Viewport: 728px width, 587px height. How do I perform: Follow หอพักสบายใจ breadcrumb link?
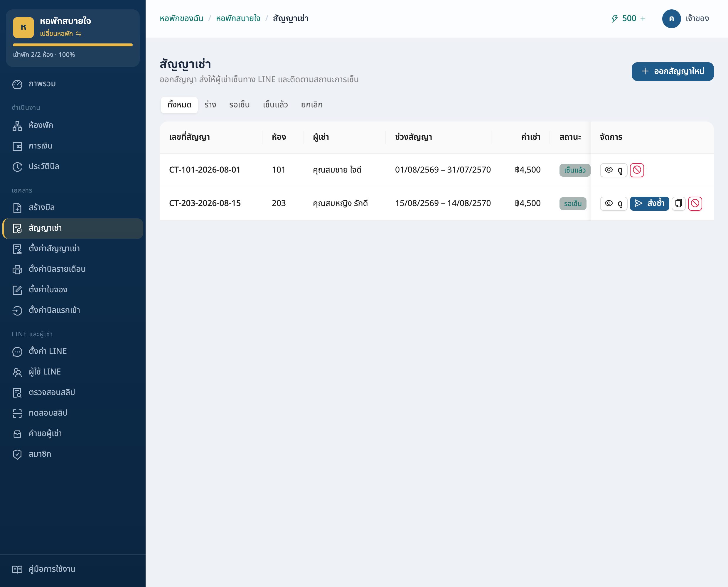tap(238, 18)
